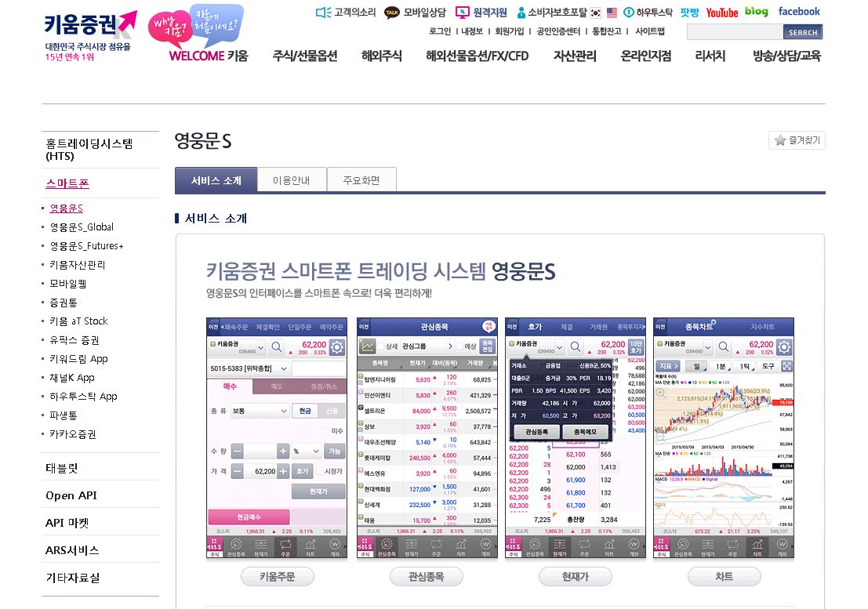Select 증권통 in the sidebar
This screenshot has height=609, width=868.
pyautogui.click(x=64, y=302)
